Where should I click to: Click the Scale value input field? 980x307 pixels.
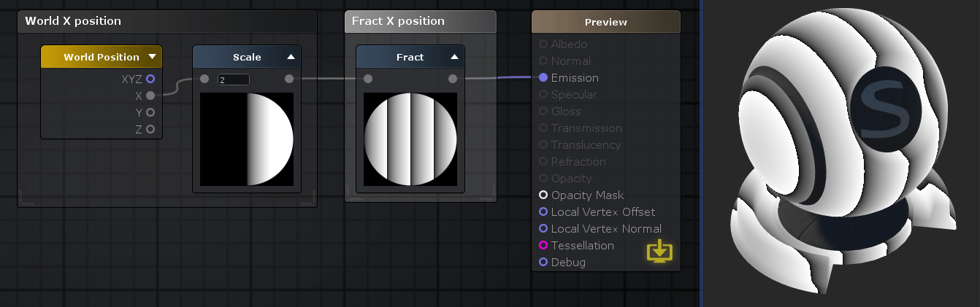(234, 79)
